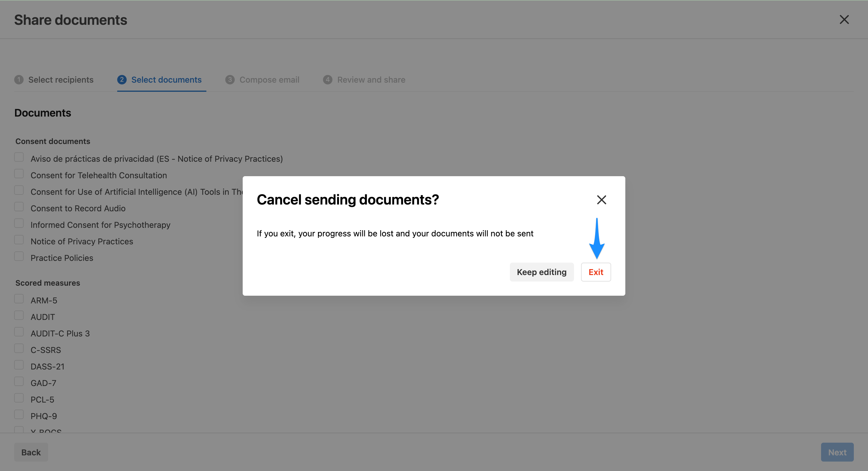Check Informed Consent for Psychotherapy
Screen dimensions: 868x471
point(19,223)
